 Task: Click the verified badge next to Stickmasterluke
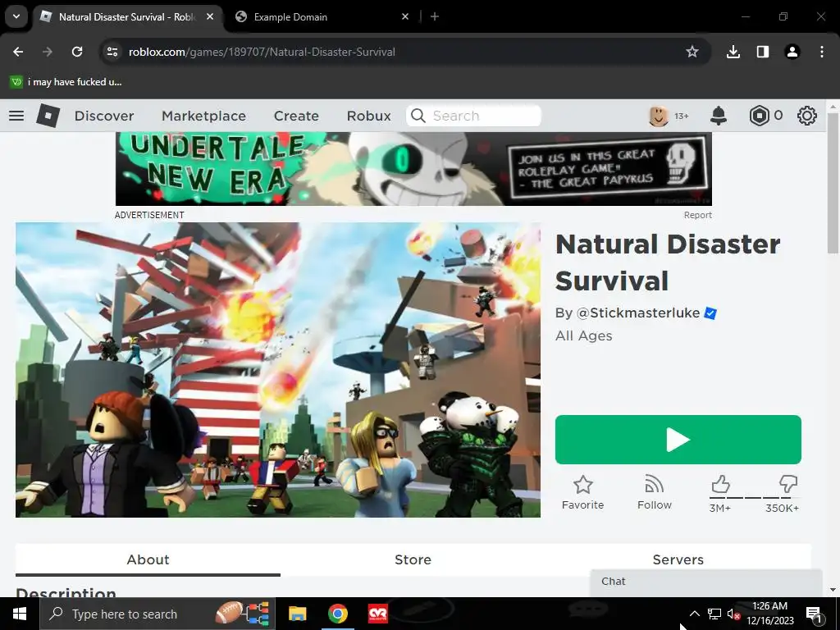pyautogui.click(x=710, y=313)
